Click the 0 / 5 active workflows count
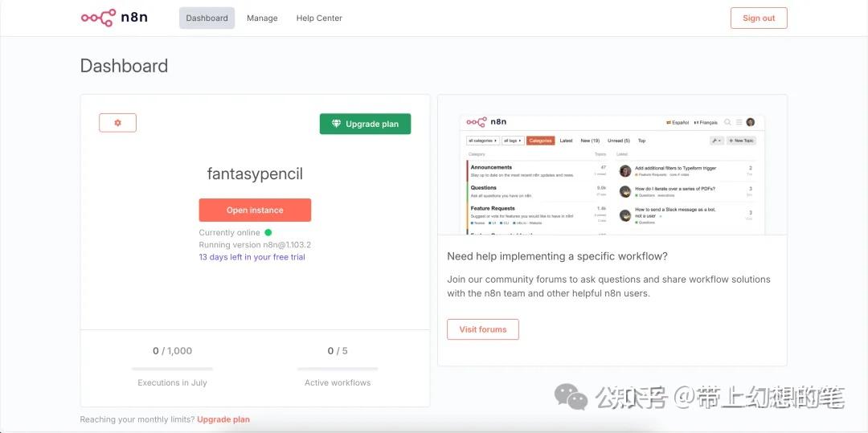 coord(338,350)
